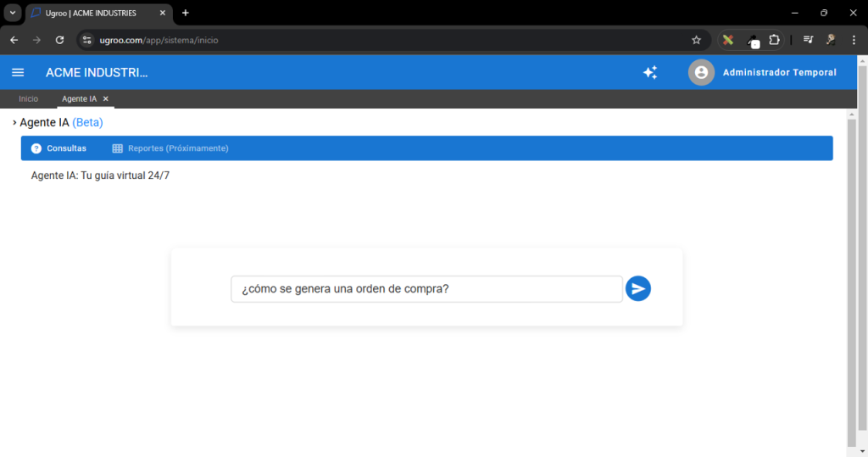This screenshot has width=868, height=457.
Task: Open the browser tab search dropdown
Action: (x=13, y=13)
